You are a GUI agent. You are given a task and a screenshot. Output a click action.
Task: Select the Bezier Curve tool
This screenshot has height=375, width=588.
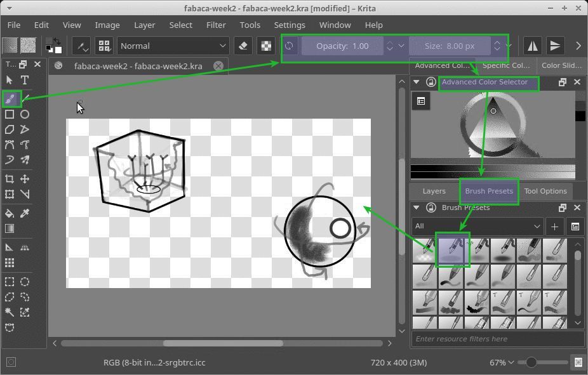pyautogui.click(x=10, y=145)
